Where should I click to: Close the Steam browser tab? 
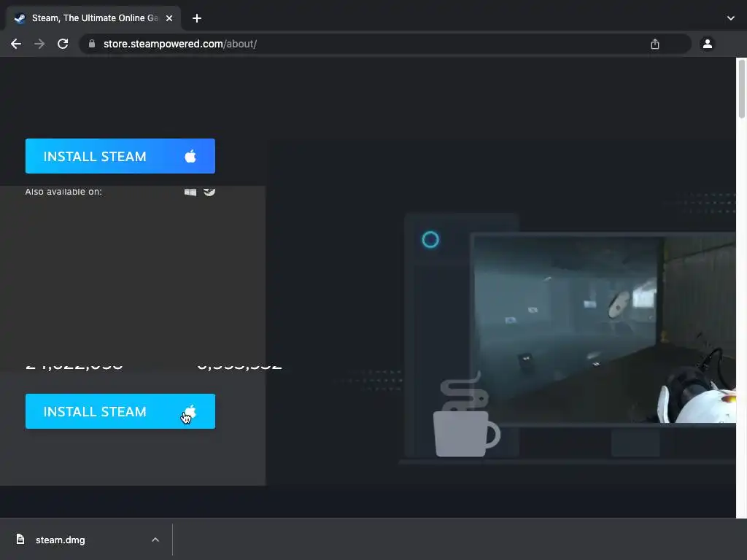coord(169,18)
